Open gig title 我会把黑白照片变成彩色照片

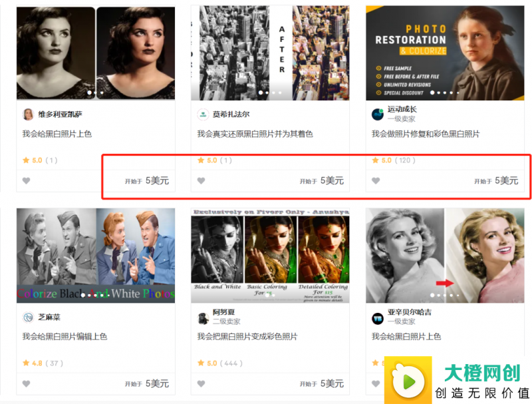247,336
